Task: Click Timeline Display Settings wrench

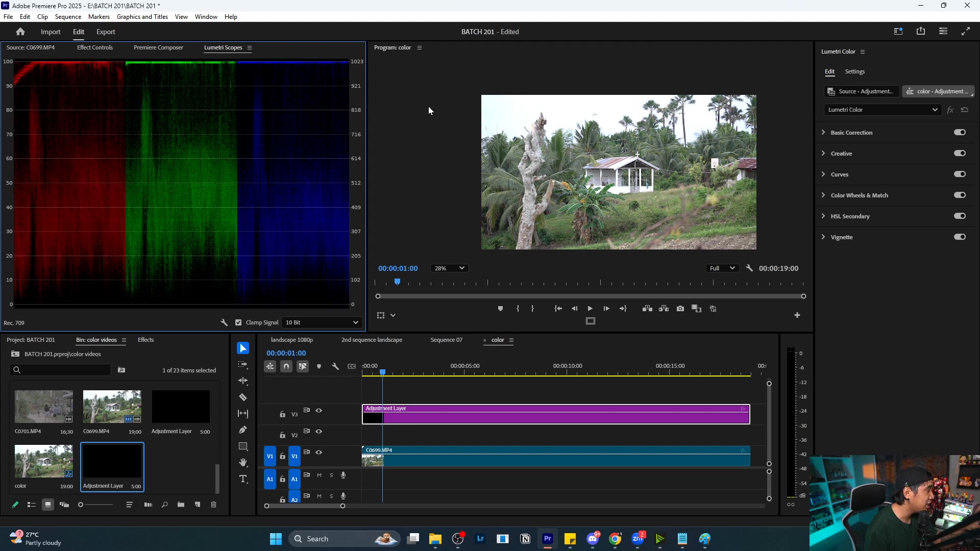Action: [x=335, y=366]
